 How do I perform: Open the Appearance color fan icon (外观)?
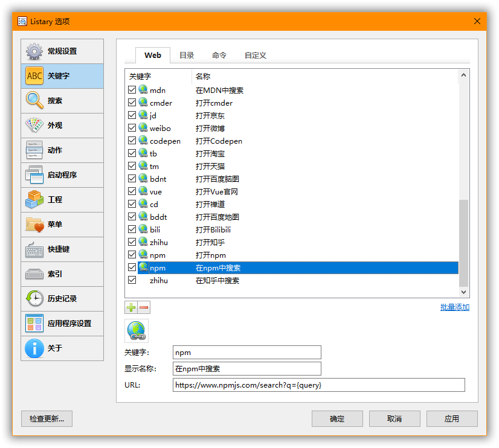[x=34, y=125]
